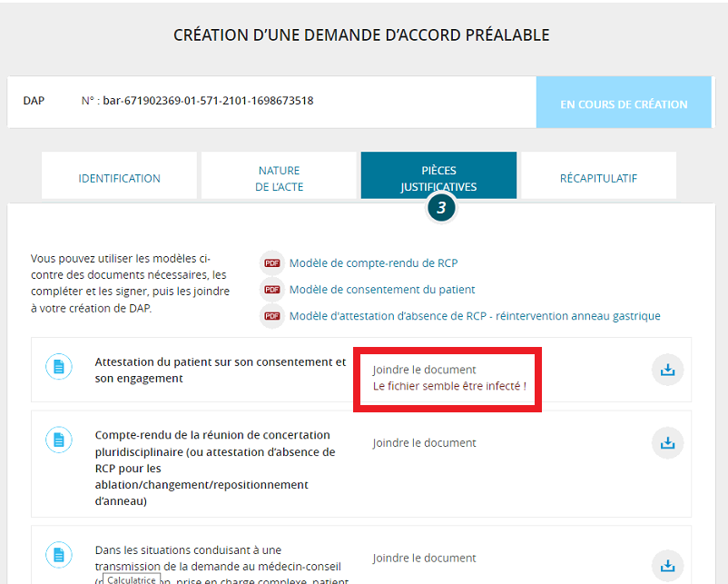Click the 'Vous pouvez utiliser les modèles' instruction text
This screenshot has width=728, height=584.
tap(130, 283)
